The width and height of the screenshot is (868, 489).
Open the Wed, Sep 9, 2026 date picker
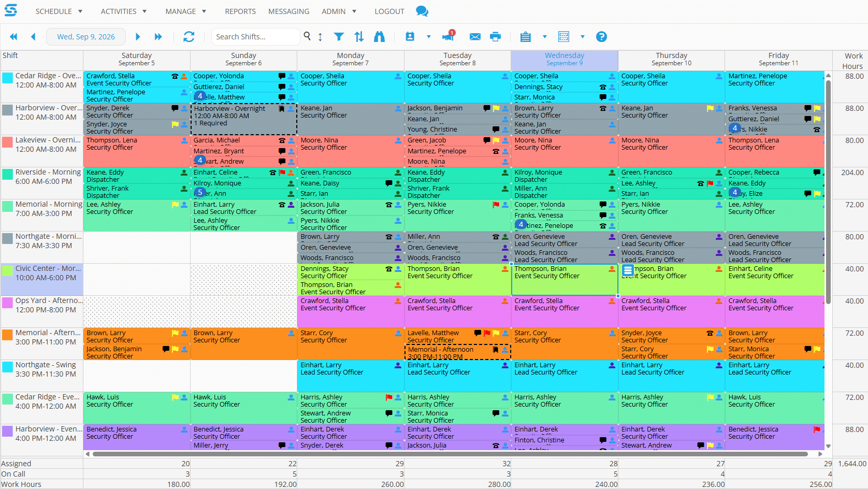pyautogui.click(x=86, y=37)
